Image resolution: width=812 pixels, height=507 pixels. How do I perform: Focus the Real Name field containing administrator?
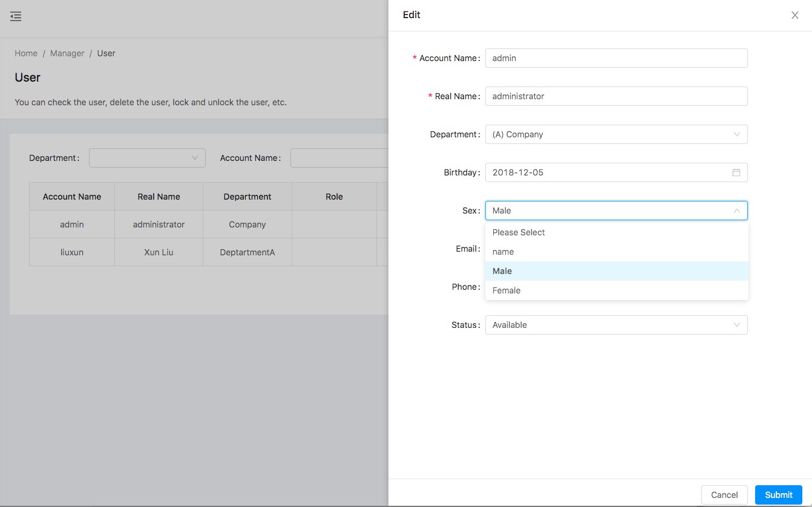point(617,96)
